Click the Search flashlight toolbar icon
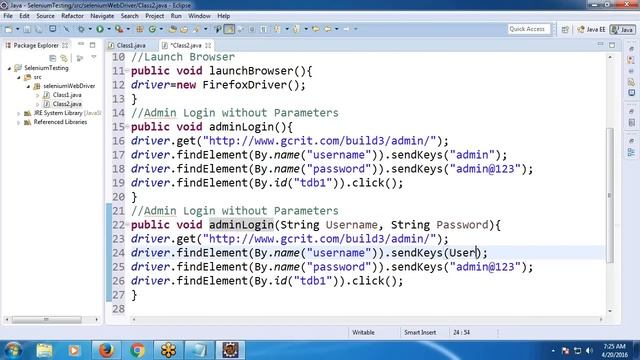This screenshot has height=360, width=640. [x=197, y=29]
